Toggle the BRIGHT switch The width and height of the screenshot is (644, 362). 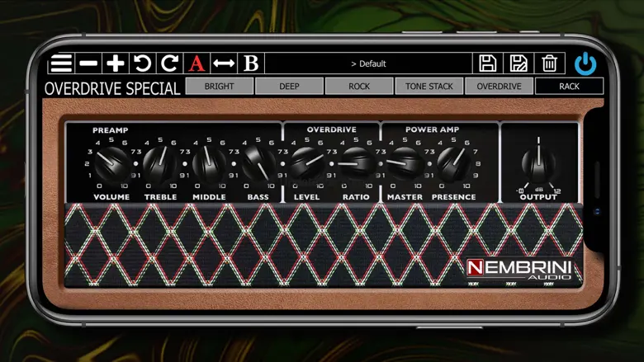pyautogui.click(x=220, y=86)
